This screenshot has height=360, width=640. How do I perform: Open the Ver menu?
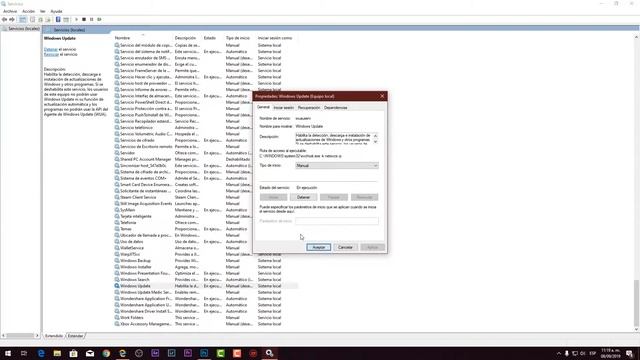pyautogui.click(x=42, y=11)
